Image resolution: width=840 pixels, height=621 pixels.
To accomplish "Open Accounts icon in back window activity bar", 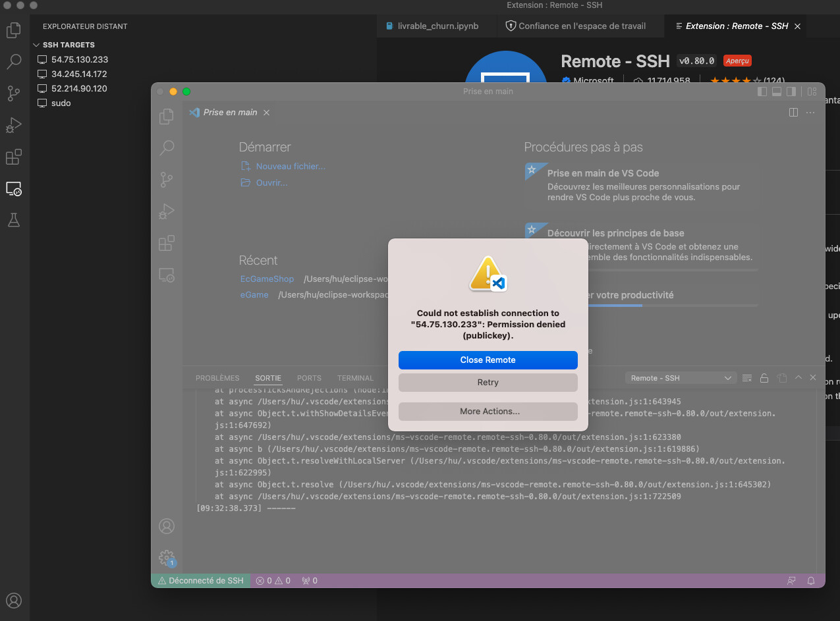I will coord(14,601).
